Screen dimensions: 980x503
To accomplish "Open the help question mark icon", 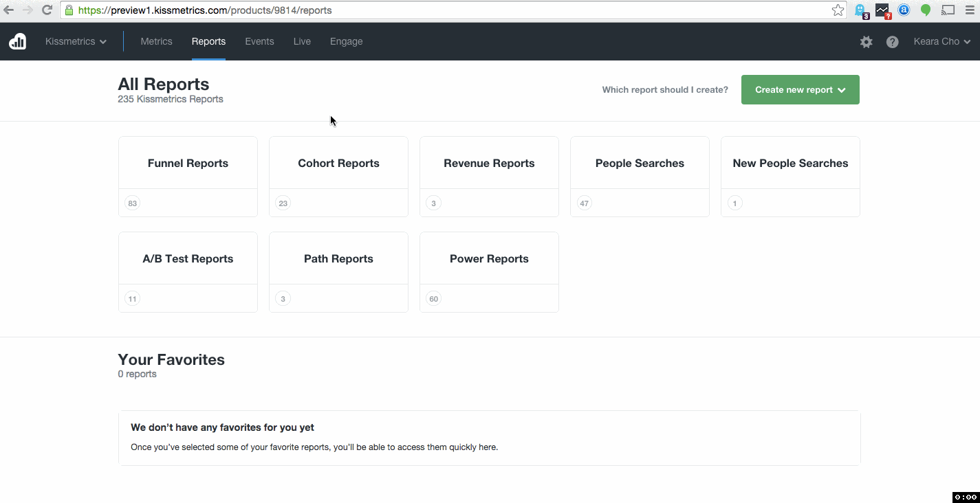I will 893,42.
